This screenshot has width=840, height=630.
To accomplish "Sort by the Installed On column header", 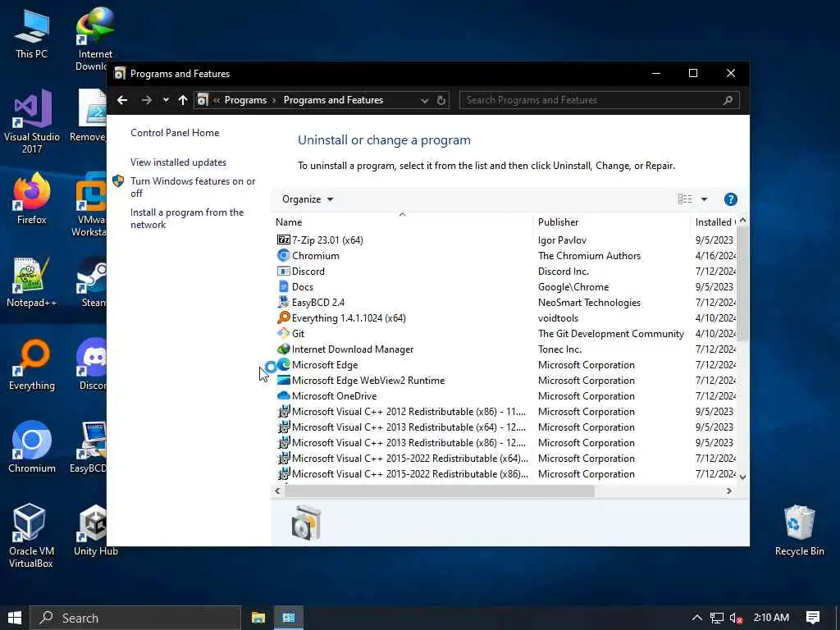I will pos(714,221).
